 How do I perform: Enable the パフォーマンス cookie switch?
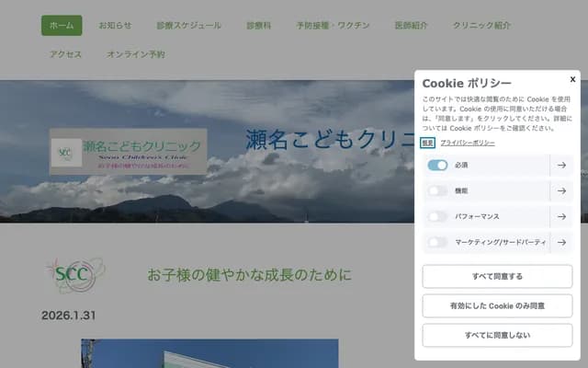point(437,217)
